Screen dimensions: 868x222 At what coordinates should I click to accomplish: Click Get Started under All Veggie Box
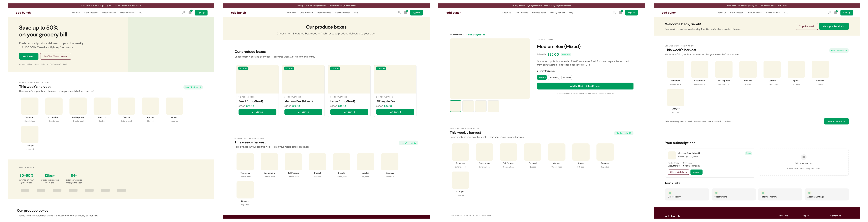pos(395,112)
